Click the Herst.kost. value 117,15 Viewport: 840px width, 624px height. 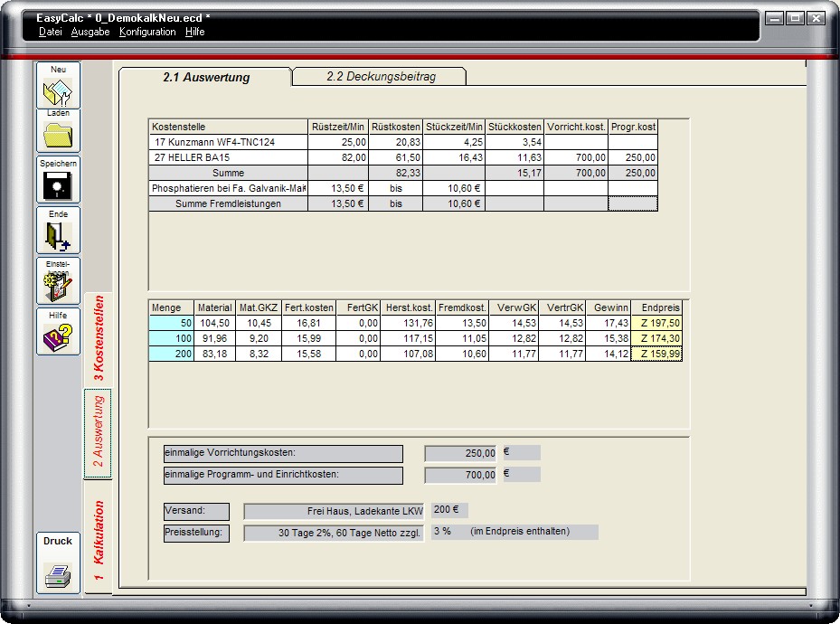(x=408, y=338)
